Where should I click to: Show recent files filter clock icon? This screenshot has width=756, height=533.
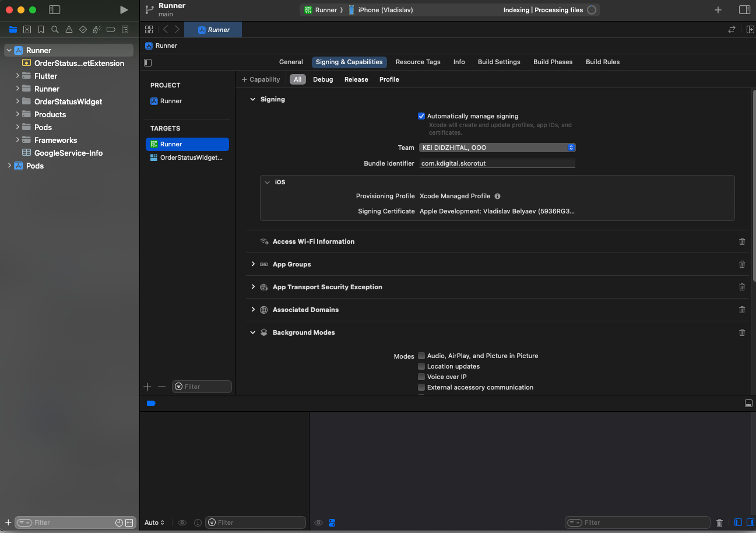click(119, 523)
